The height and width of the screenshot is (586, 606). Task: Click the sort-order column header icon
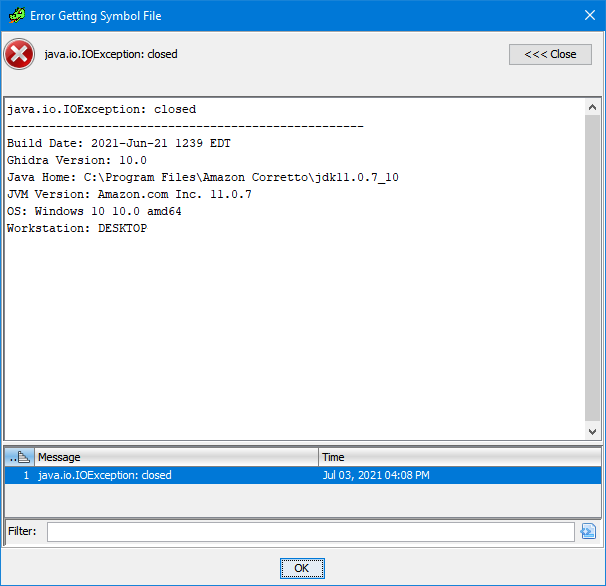point(20,457)
